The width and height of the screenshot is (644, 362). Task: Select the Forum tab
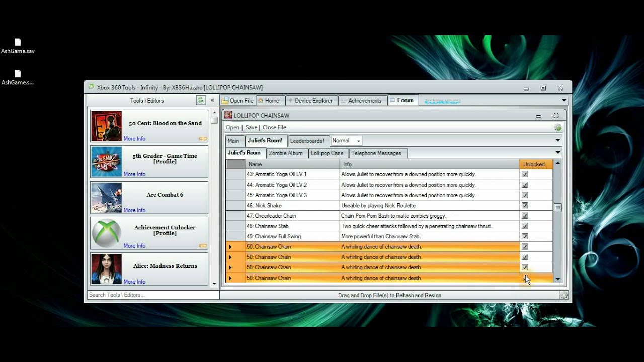point(403,100)
